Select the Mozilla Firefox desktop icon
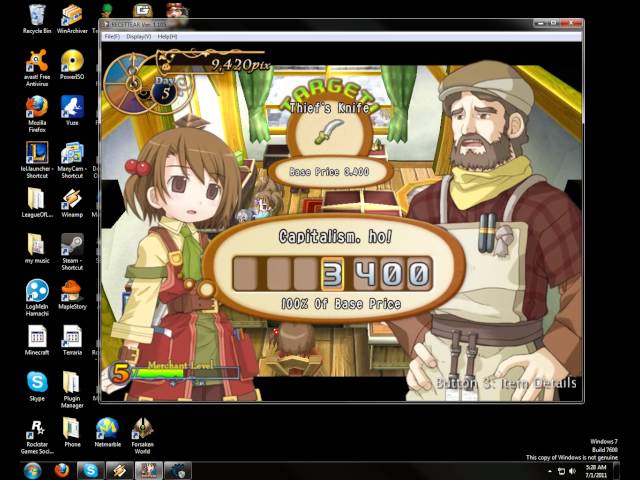640x480 pixels. click(37, 114)
